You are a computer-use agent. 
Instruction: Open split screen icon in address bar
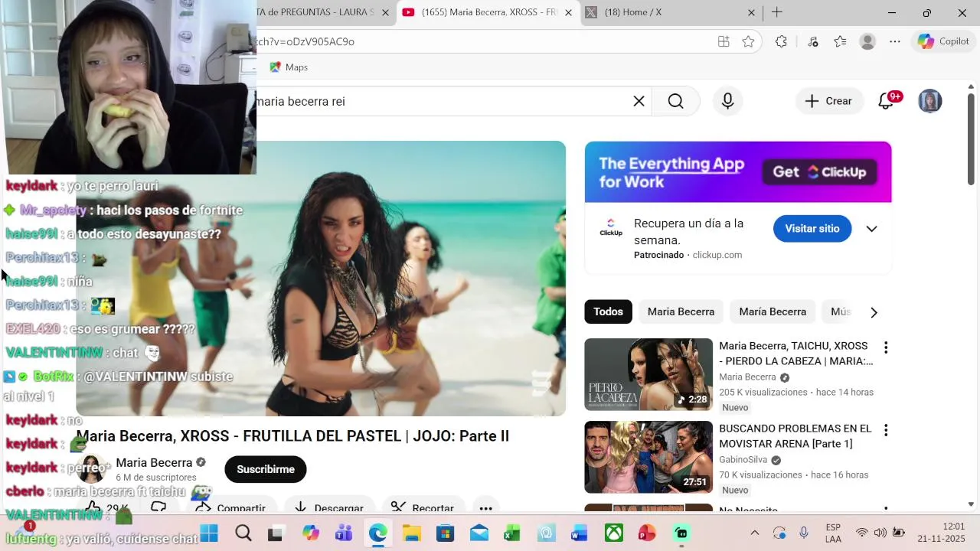(724, 41)
